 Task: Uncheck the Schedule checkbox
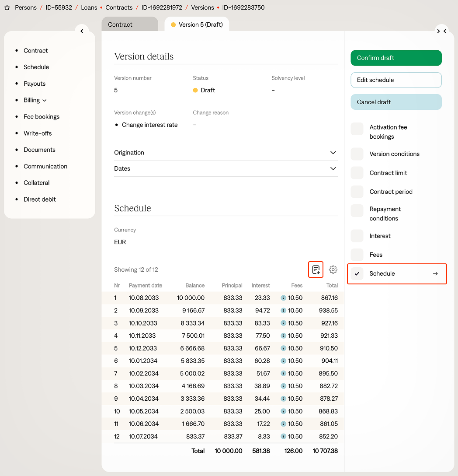[357, 274]
